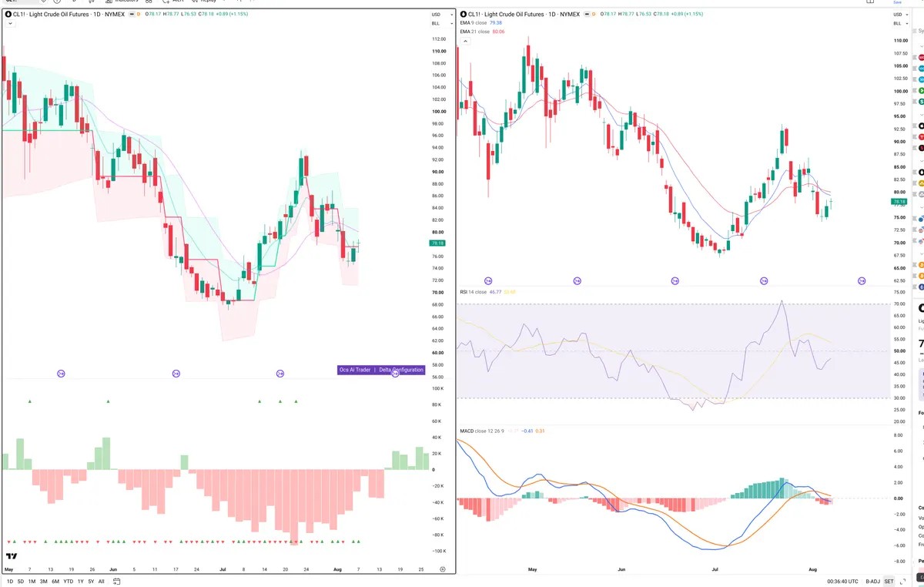Open mid-May event marker on left chart

click(61, 374)
